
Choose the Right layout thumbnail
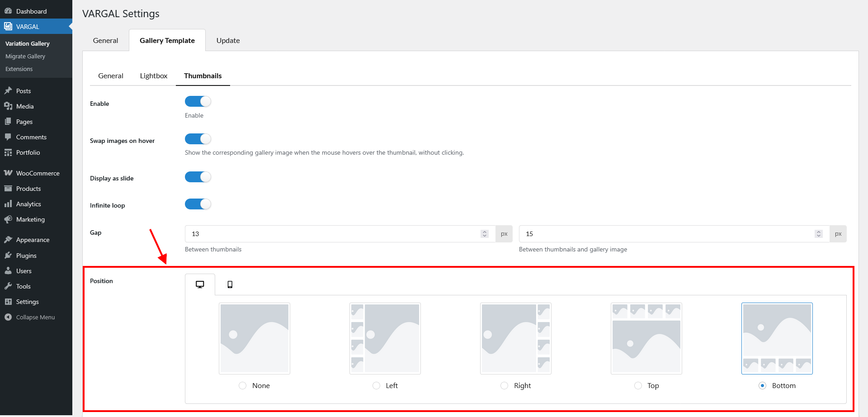pyautogui.click(x=516, y=338)
